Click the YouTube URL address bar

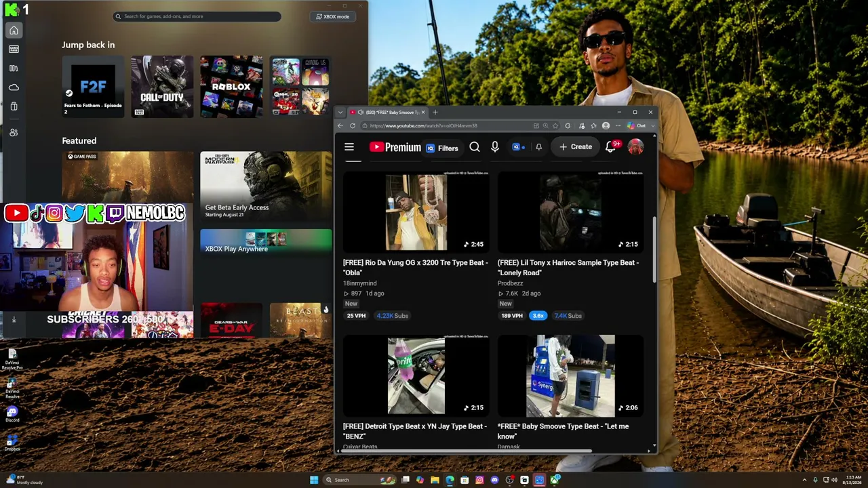446,125
